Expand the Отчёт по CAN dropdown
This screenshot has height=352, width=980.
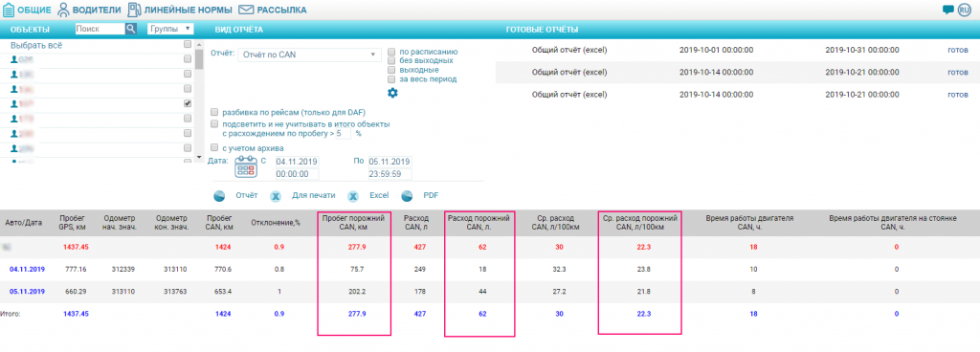coord(309,55)
